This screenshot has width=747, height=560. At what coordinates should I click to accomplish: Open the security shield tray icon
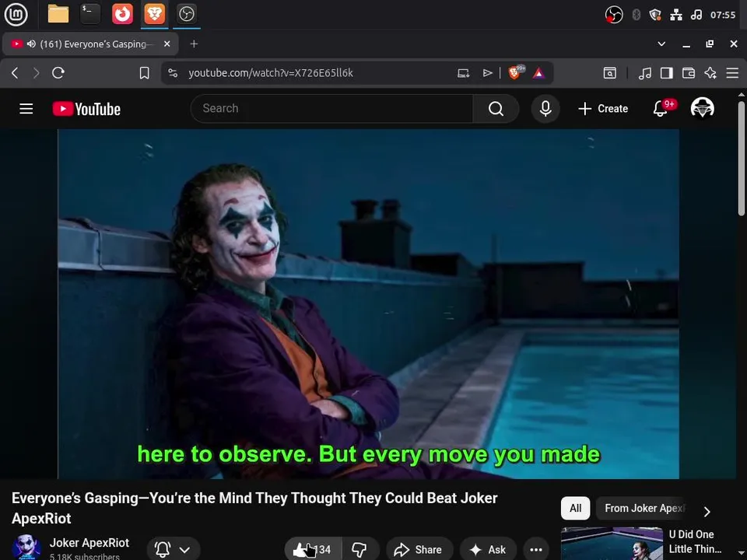(655, 15)
